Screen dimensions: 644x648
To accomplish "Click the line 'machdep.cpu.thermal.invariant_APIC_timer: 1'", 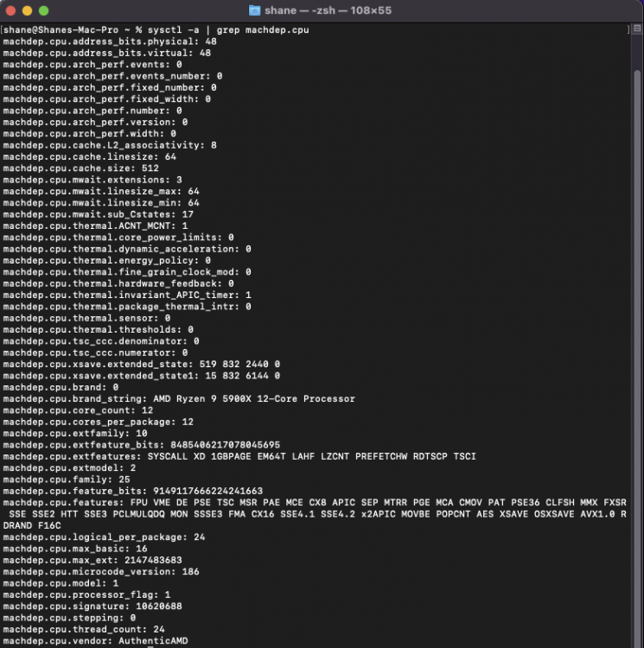I will coord(127,295).
